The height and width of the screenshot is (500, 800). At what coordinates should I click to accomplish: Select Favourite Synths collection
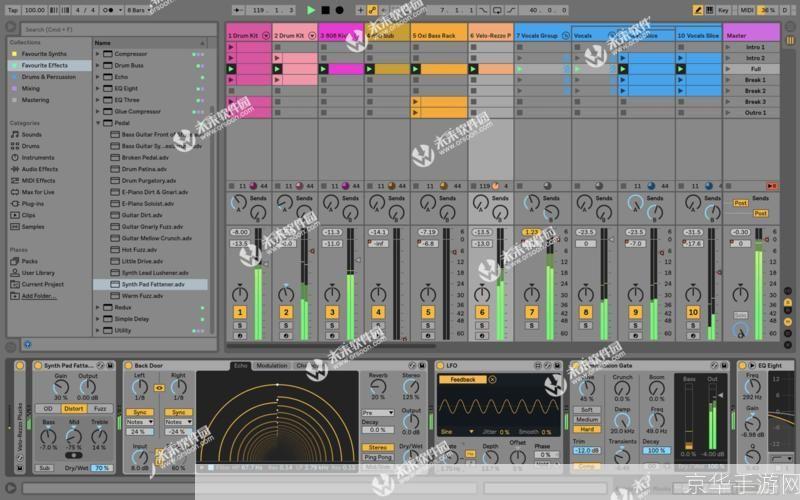[x=44, y=54]
